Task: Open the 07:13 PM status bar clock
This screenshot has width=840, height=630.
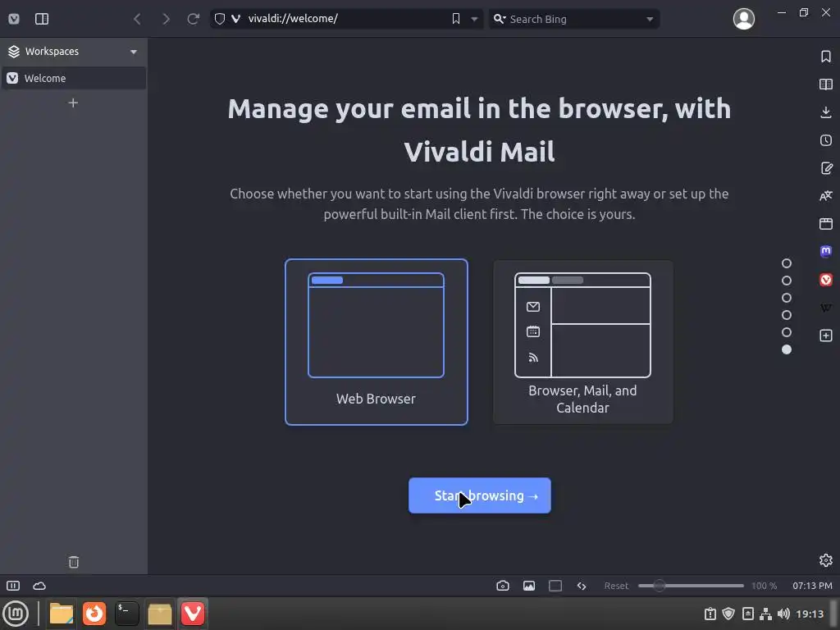Action: tap(812, 586)
